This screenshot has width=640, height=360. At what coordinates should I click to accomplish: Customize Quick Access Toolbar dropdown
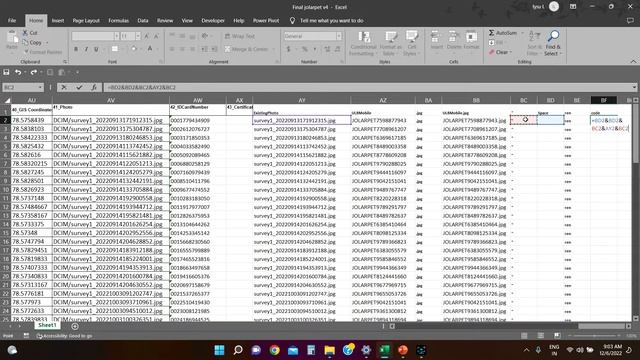[x=77, y=72]
